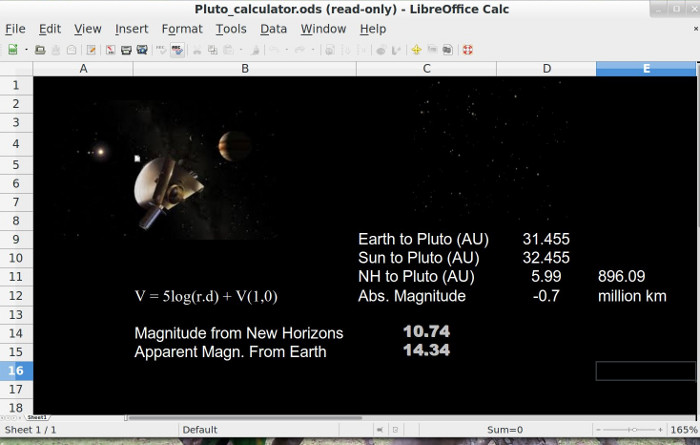Screen dimensions: 700x445
Task: Open the Format menu
Action: [182, 29]
